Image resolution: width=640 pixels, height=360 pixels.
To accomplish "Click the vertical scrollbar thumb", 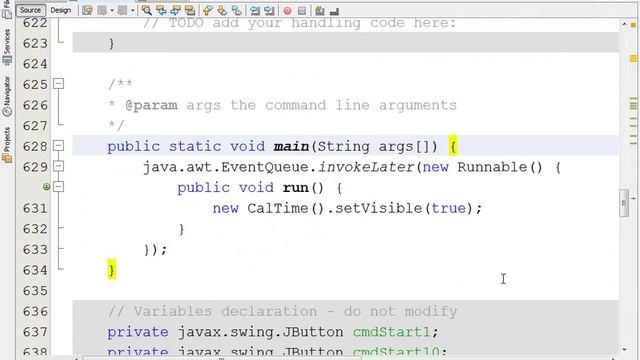I will click(x=624, y=203).
